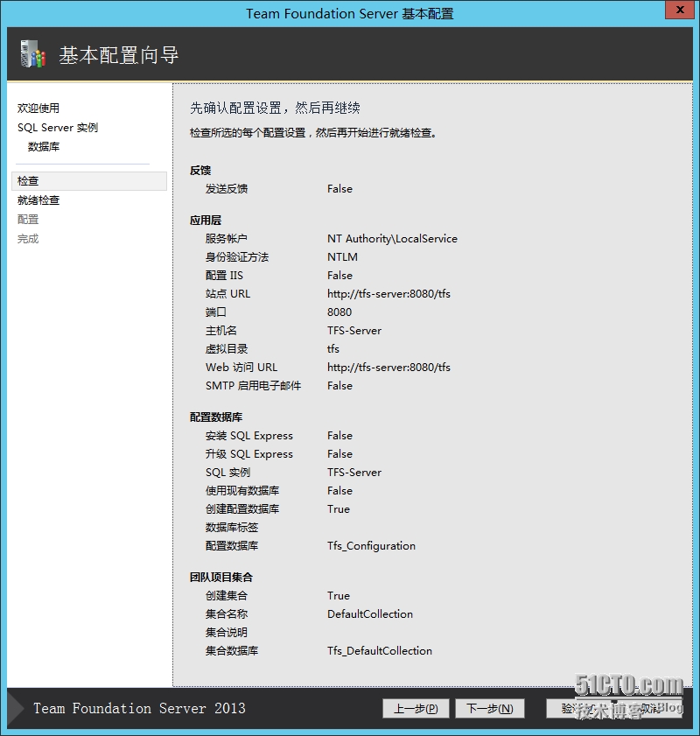Select the DefaultCollection name value
Image resolution: width=700 pixels, height=736 pixels.
(x=370, y=614)
